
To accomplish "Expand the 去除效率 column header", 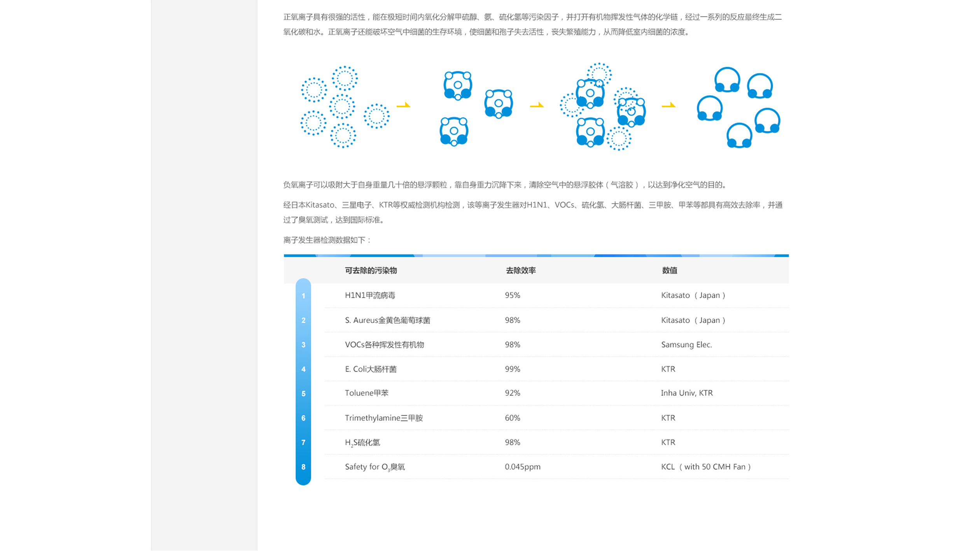I will (x=521, y=271).
